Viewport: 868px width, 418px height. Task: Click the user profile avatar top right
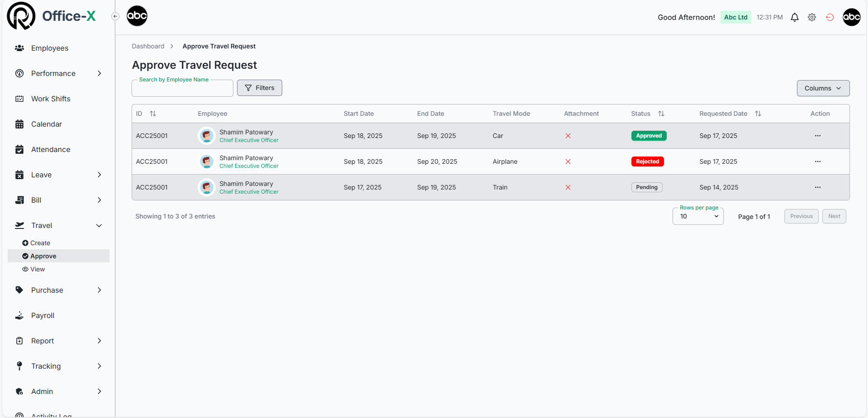pyautogui.click(x=851, y=17)
